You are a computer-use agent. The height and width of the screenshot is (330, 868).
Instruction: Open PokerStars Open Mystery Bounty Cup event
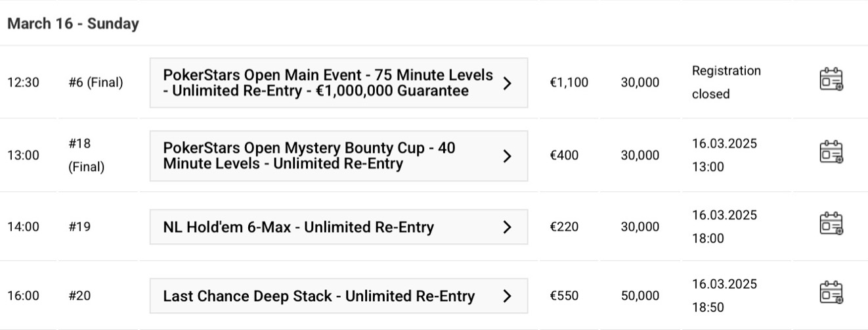pos(309,156)
